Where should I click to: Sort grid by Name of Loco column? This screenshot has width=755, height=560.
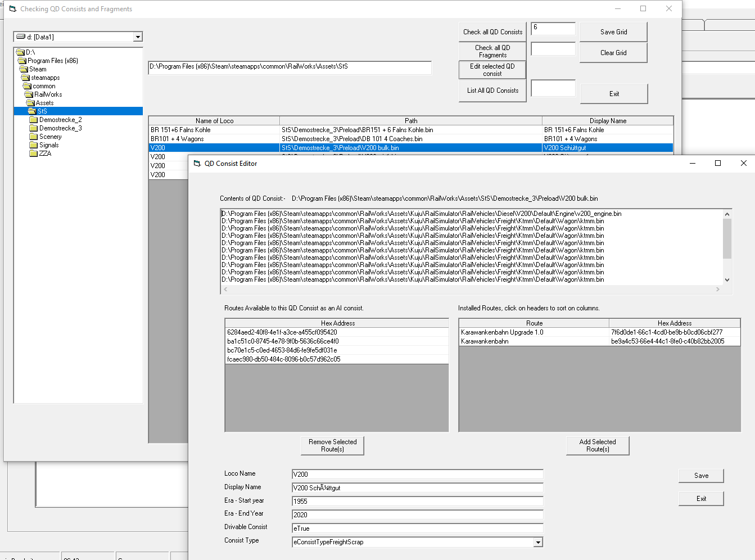click(x=214, y=121)
